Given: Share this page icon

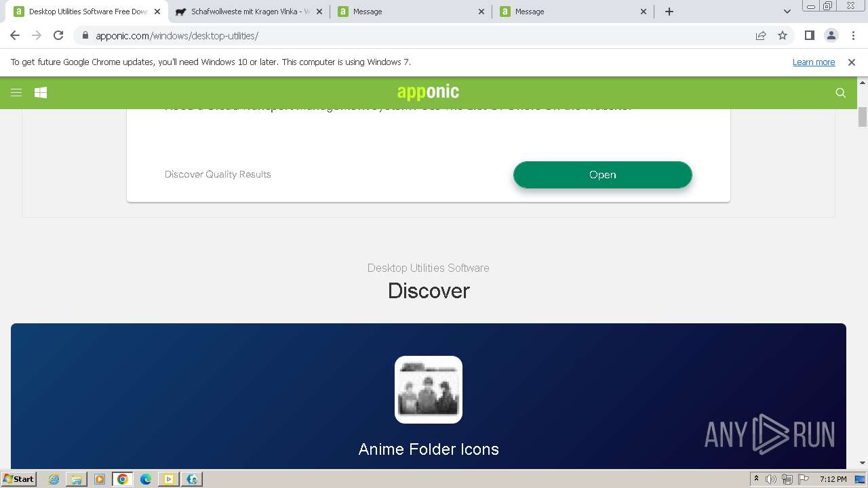Looking at the screenshot, I should click(761, 36).
